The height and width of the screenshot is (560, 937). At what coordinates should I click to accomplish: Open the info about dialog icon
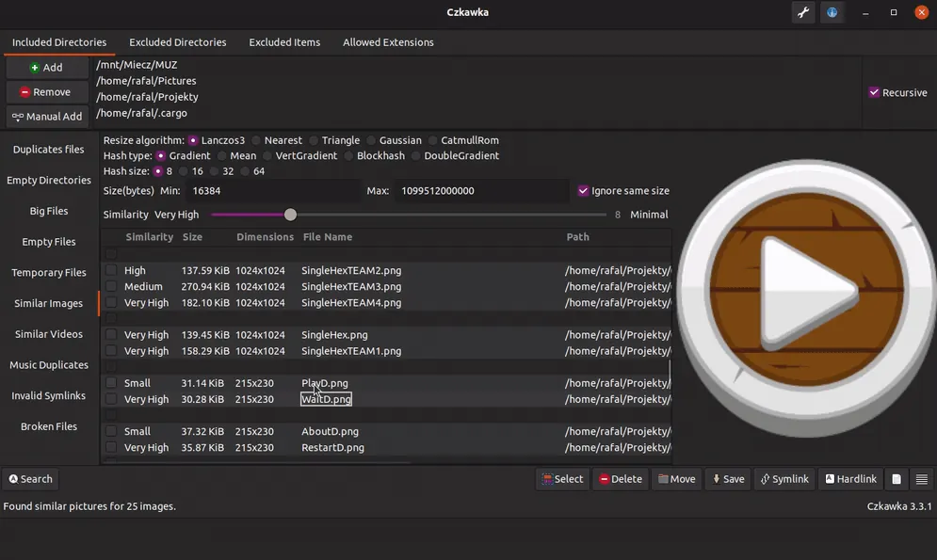click(832, 12)
